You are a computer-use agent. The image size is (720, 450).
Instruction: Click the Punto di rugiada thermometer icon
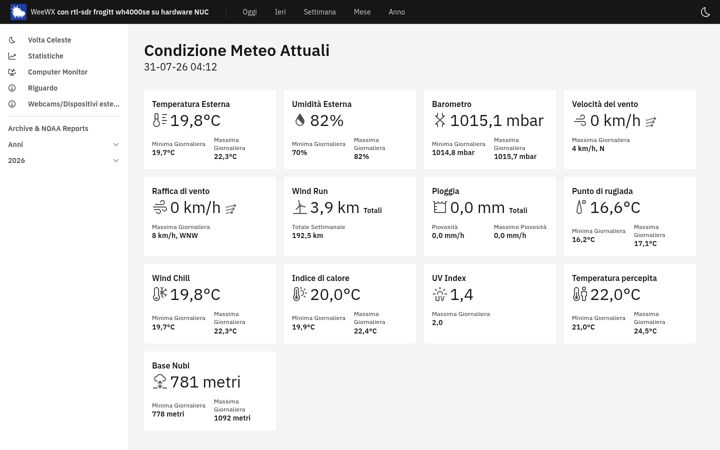tap(581, 208)
